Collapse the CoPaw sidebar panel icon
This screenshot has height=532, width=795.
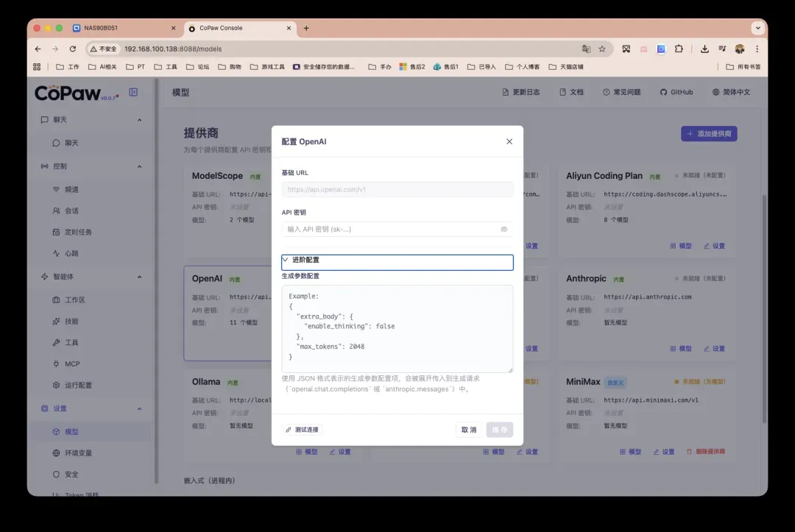click(x=133, y=92)
